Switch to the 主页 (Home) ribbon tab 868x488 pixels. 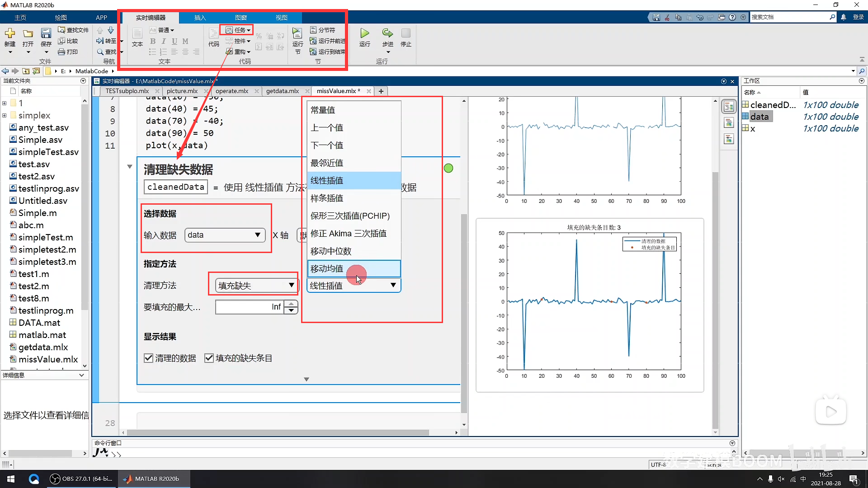tap(20, 18)
